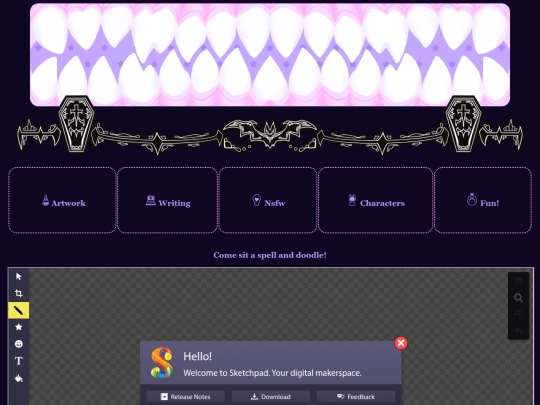Viewport: 540px width, 405px height.
Task: Open the smiley clipart tool
Action: 19,344
